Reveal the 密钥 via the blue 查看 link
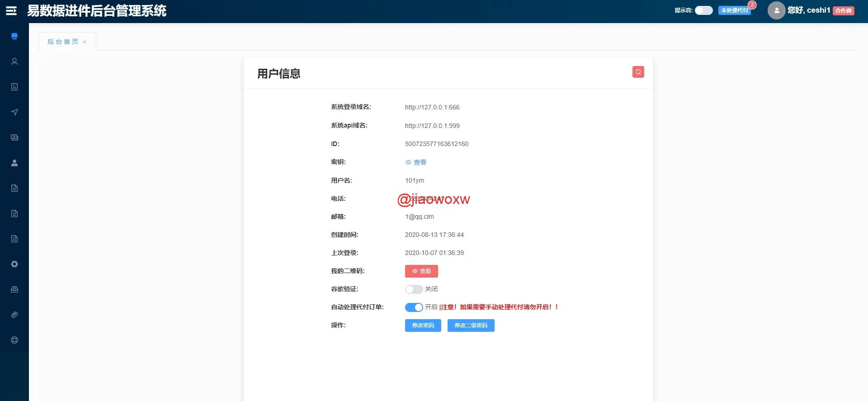Screen dimensions: 868x401 point(415,162)
